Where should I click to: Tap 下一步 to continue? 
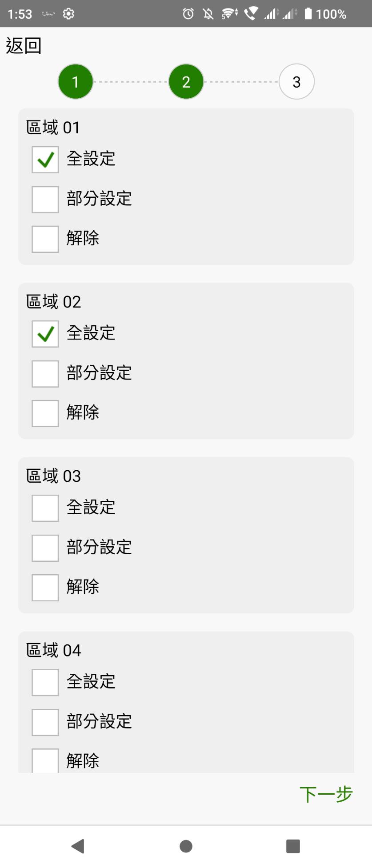[326, 795]
